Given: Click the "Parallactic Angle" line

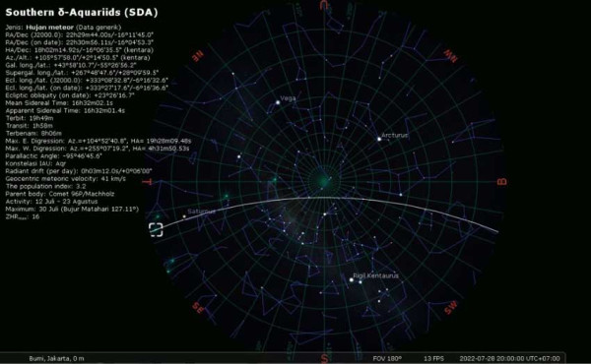Looking at the screenshot, I should tap(54, 155).
